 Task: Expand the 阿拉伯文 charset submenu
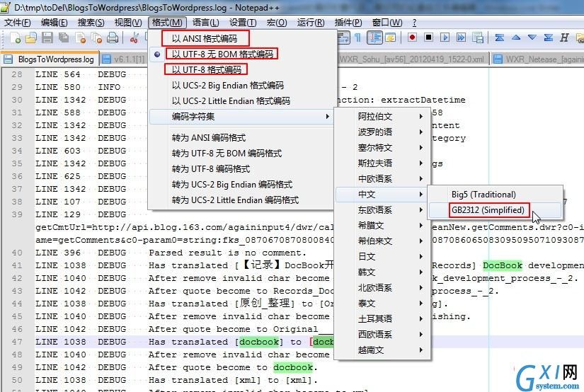pyautogui.click(x=382, y=117)
